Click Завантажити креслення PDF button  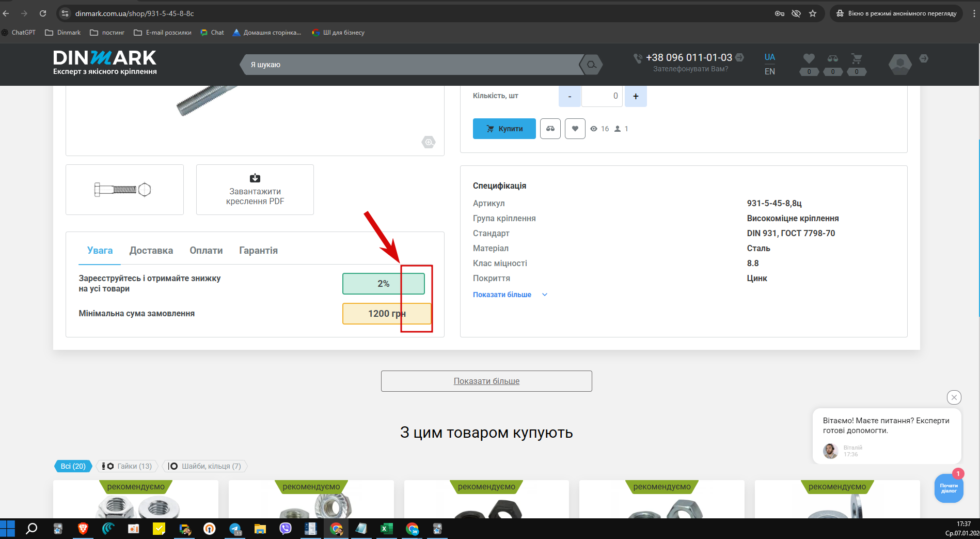255,190
